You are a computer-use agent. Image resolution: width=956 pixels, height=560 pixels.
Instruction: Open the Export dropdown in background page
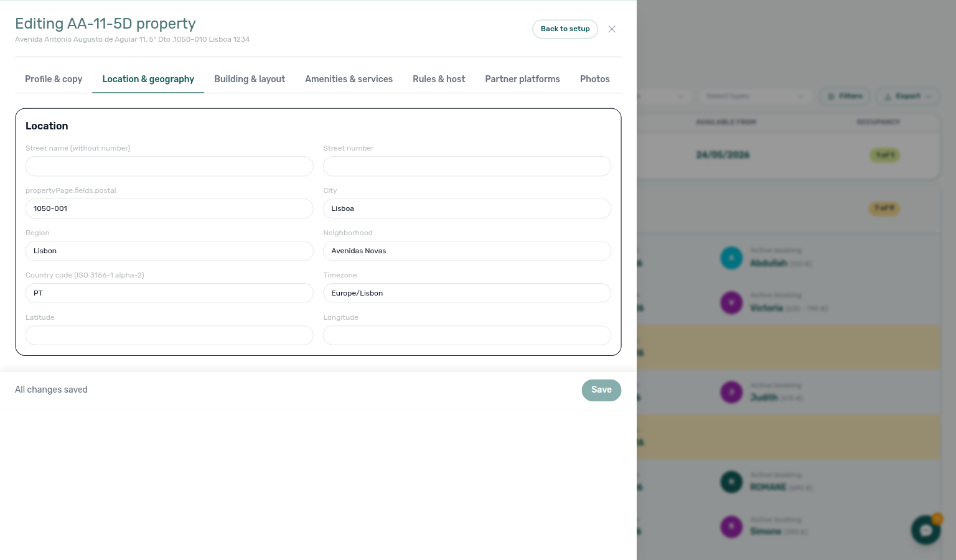pyautogui.click(x=907, y=96)
